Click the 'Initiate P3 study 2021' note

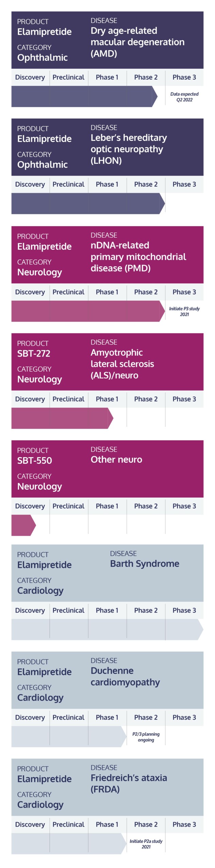184,312
